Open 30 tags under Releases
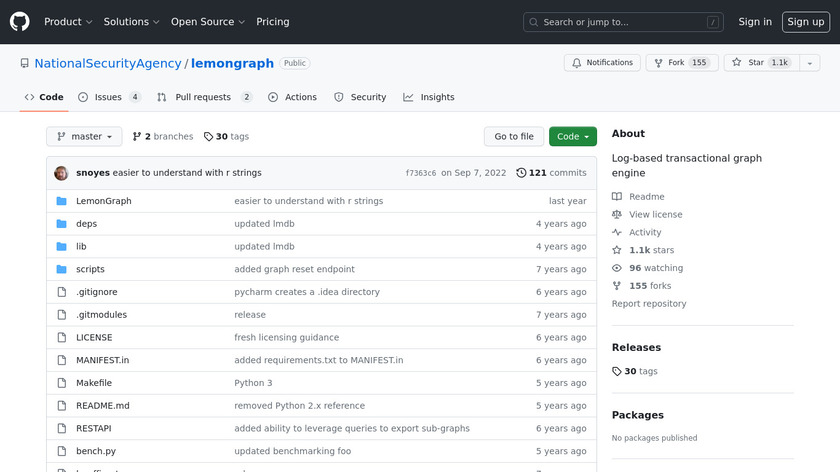This screenshot has height=472, width=840. click(x=635, y=371)
